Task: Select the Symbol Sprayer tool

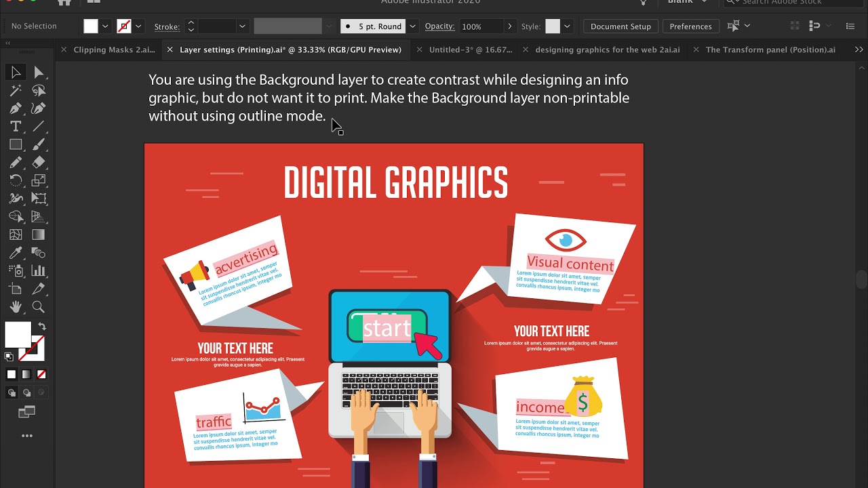Action: [16, 271]
